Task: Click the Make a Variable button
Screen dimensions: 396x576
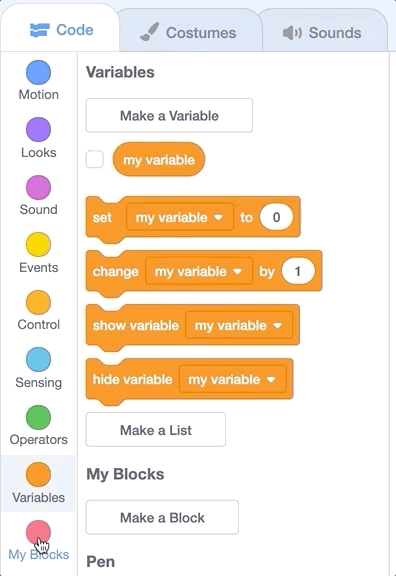Action: (x=169, y=115)
